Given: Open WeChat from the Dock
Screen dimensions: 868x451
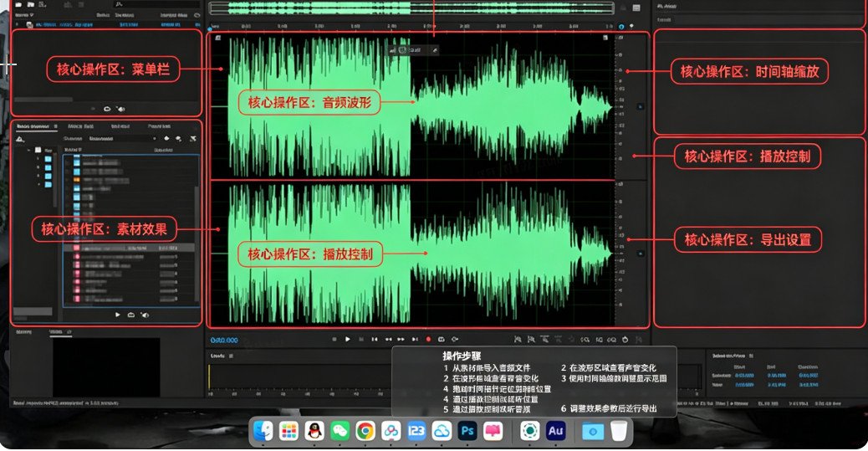Looking at the screenshot, I should click(x=340, y=430).
